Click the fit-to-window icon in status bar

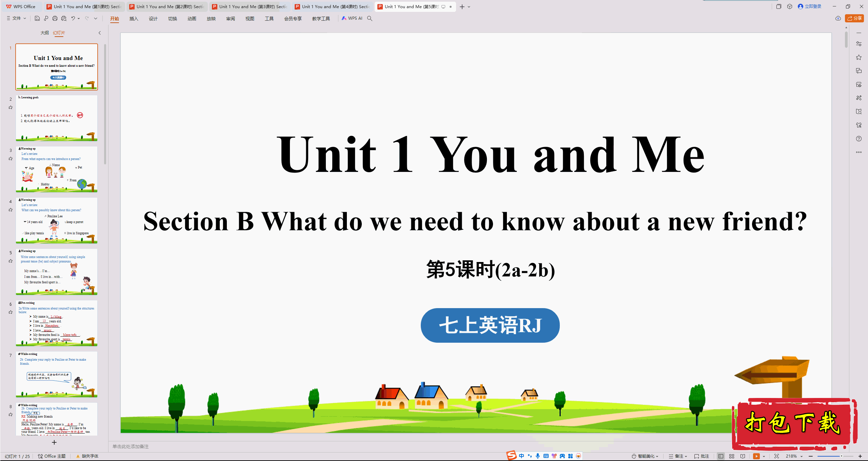click(x=777, y=456)
